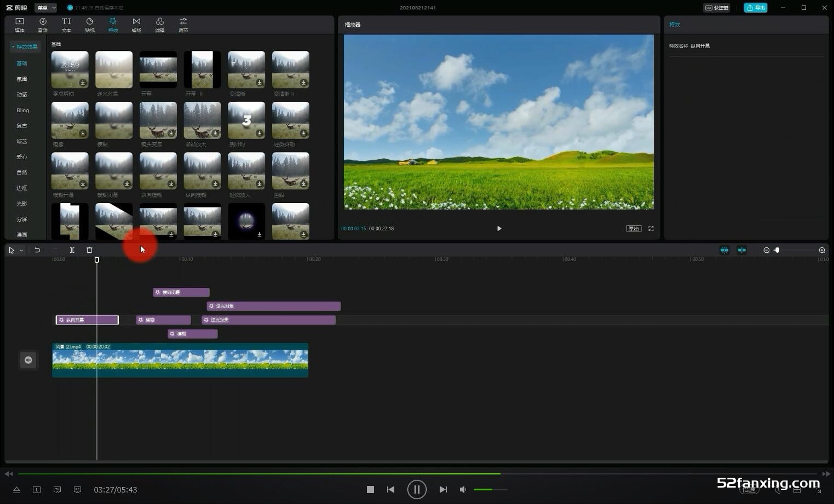Screen dimensions: 834x504
Task: Choose the 开幕 II effect thumbnail
Action: pos(202,69)
